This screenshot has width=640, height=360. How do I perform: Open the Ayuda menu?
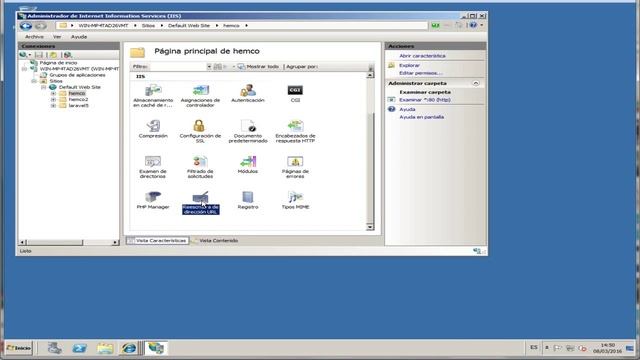(79, 37)
